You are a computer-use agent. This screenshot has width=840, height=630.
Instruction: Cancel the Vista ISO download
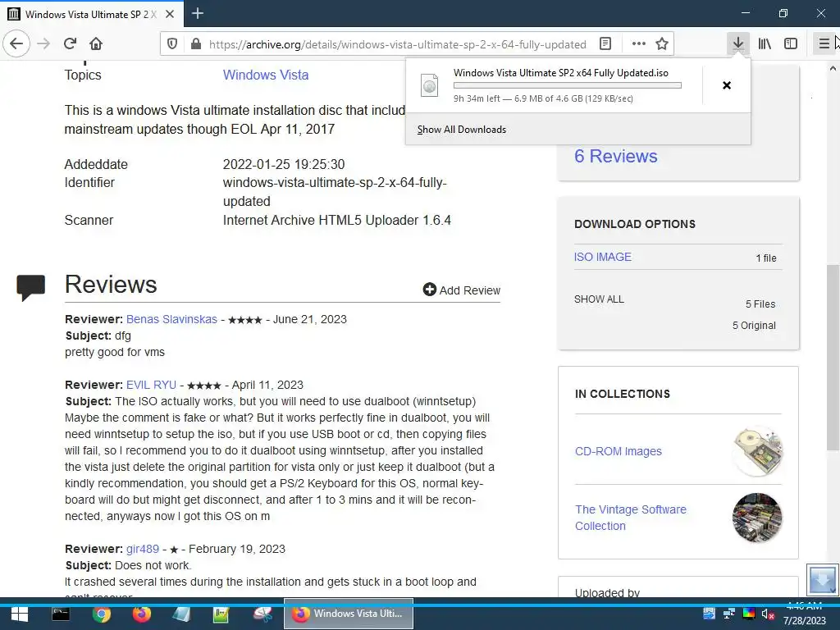[727, 85]
